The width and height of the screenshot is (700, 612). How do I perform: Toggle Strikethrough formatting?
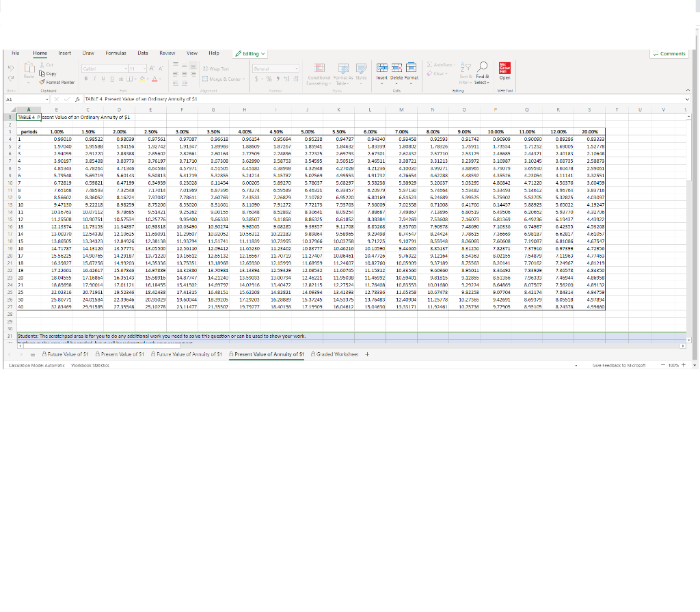pyautogui.click(x=120, y=79)
